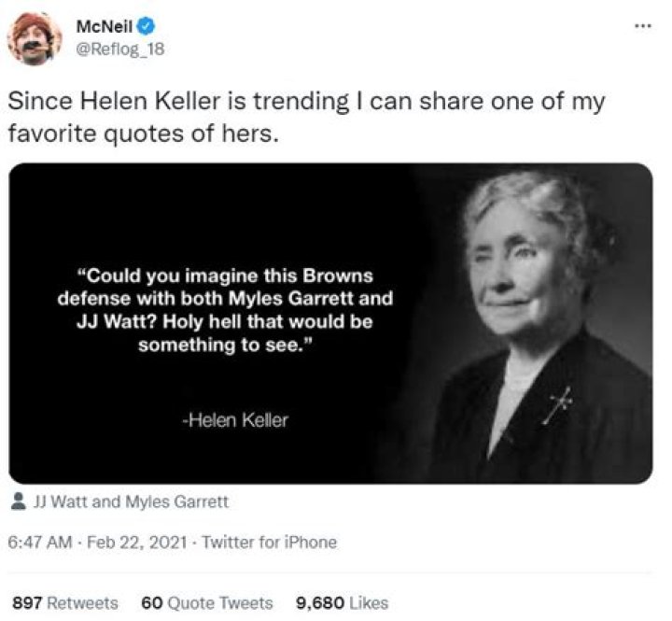Click the 'Could you imagine this Browns' line
This screenshot has height=621, width=672.
(x=225, y=276)
